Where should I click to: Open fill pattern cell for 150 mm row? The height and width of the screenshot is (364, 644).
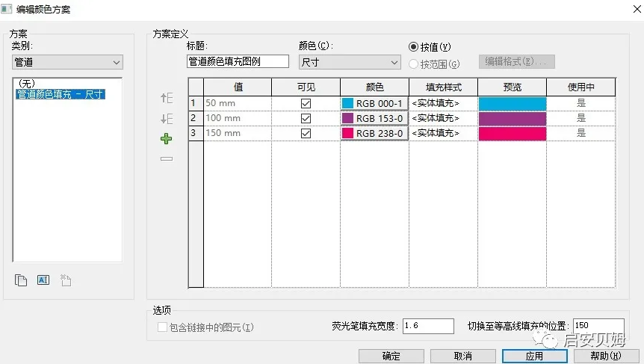pyautogui.click(x=443, y=133)
